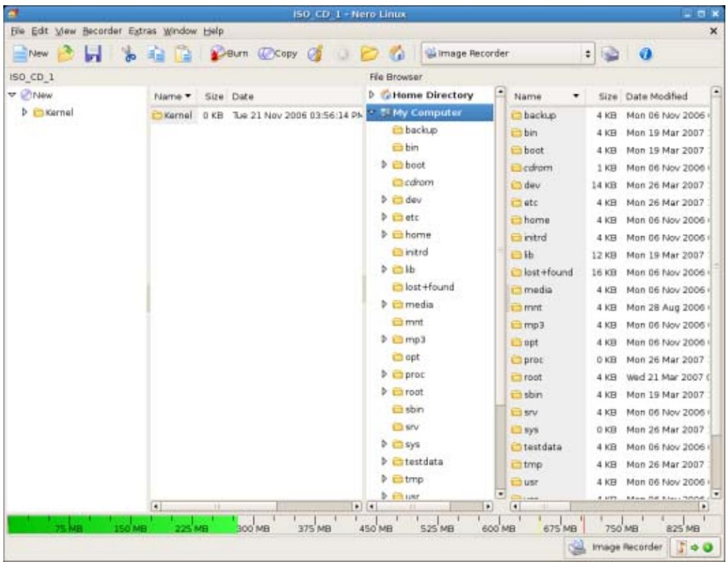This screenshot has height=562, width=728.
Task: Select the proc folder row in file list
Action: click(x=610, y=360)
